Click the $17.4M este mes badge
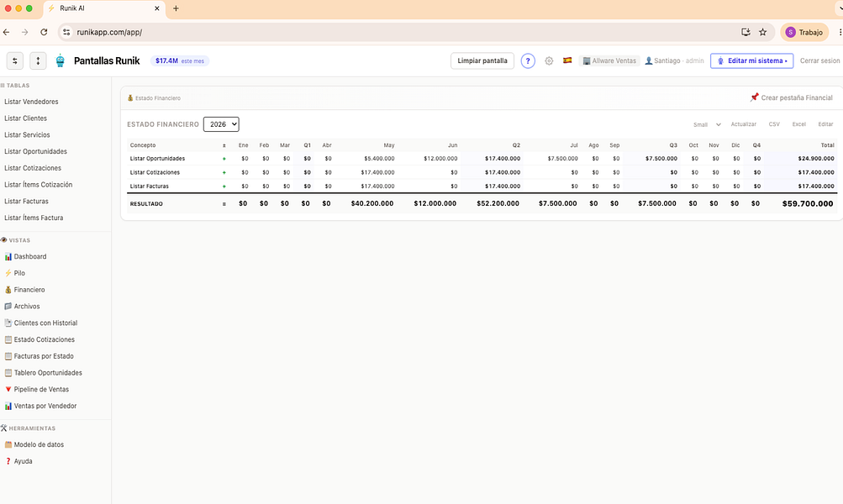Image resolution: width=843 pixels, height=504 pixels. pos(180,60)
